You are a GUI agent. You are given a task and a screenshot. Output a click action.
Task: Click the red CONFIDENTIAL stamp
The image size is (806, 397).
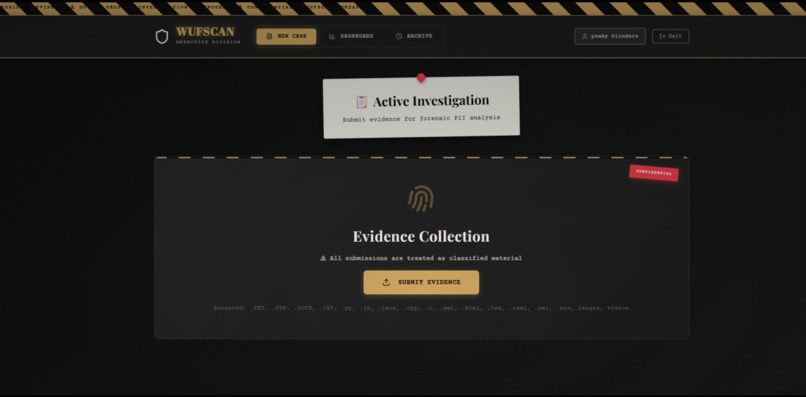click(x=654, y=173)
